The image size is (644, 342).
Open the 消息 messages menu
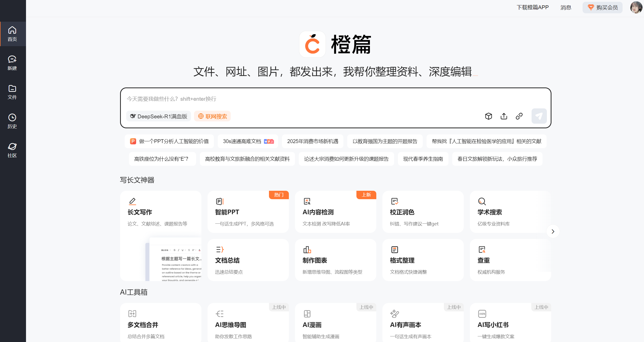566,7
